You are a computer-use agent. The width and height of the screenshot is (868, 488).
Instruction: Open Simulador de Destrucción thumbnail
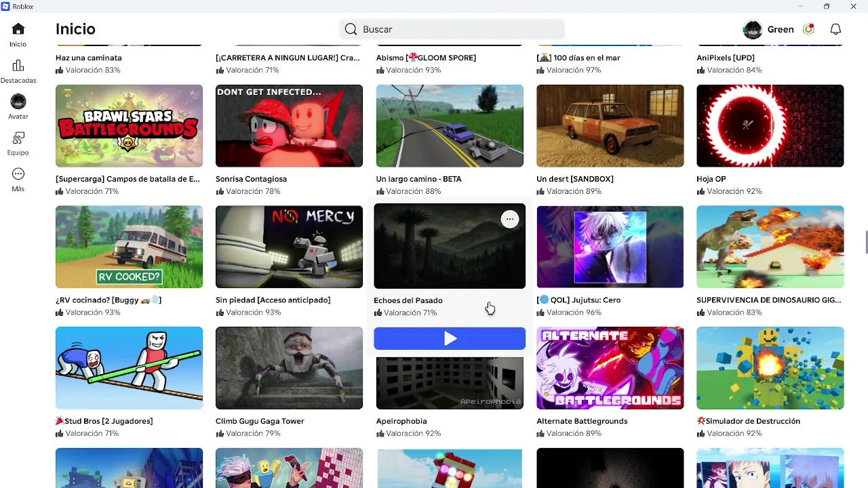click(770, 368)
